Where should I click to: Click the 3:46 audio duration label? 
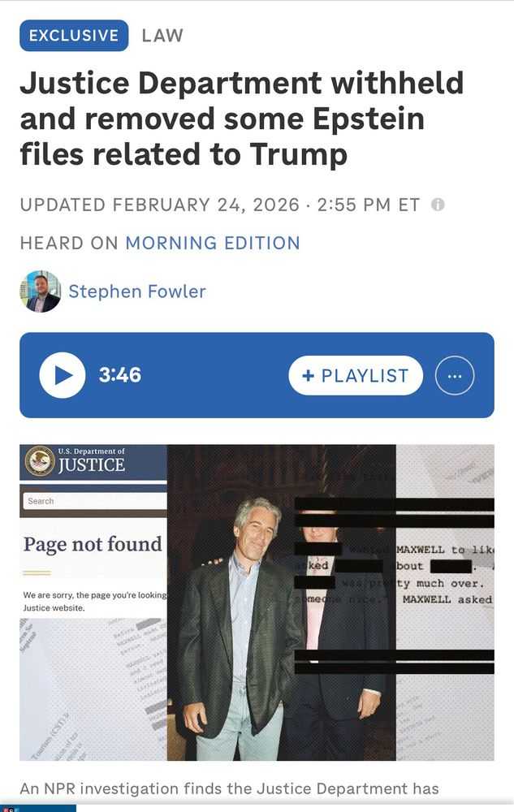pyautogui.click(x=120, y=375)
